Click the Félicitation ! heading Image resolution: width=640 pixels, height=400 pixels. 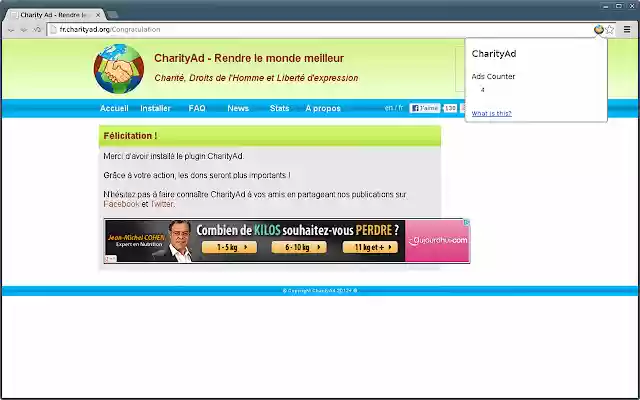pyautogui.click(x=130, y=136)
